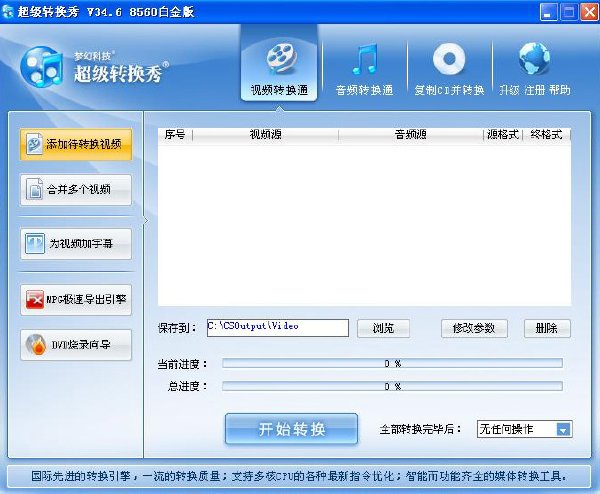Click the CD disc icon
Image resolution: width=600 pixels, height=494 pixels.
click(x=449, y=59)
